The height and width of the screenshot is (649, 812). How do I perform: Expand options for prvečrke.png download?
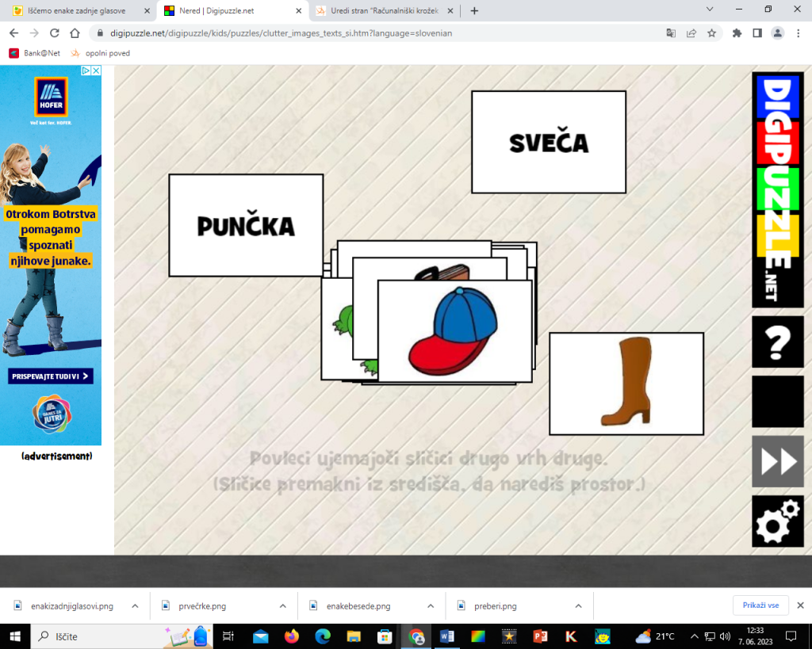(x=283, y=605)
